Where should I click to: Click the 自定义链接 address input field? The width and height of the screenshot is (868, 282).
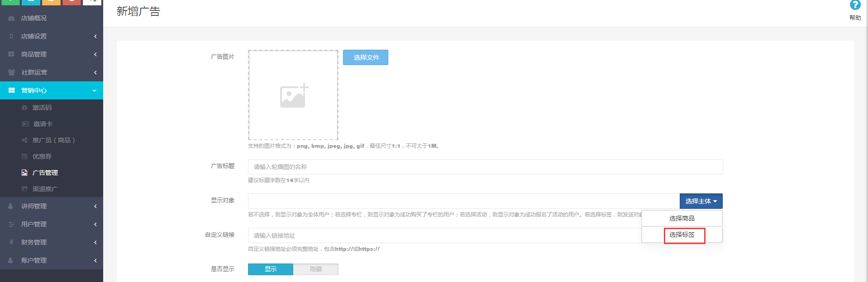[x=444, y=235]
